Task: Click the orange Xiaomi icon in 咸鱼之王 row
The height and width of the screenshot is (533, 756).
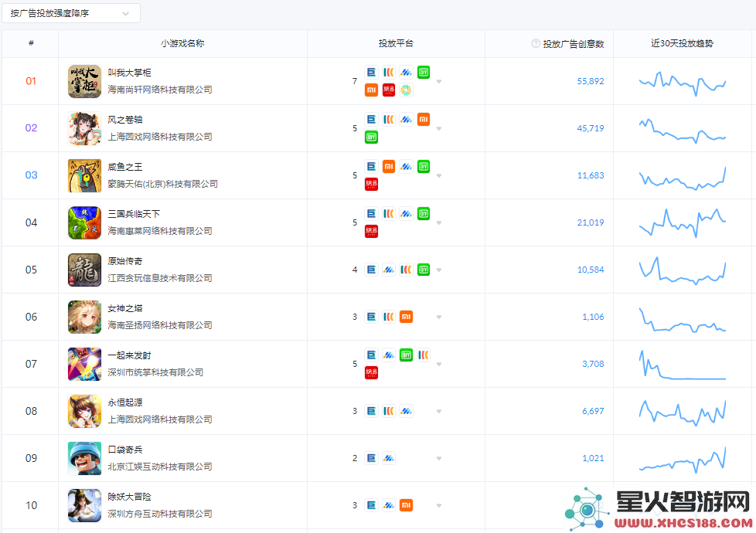Action: coord(389,167)
